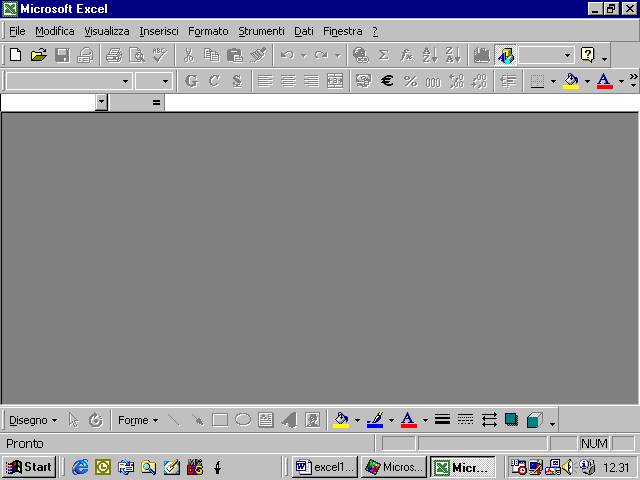Insert hyperlink with the globe icon
This screenshot has width=640, height=480.
(361, 55)
